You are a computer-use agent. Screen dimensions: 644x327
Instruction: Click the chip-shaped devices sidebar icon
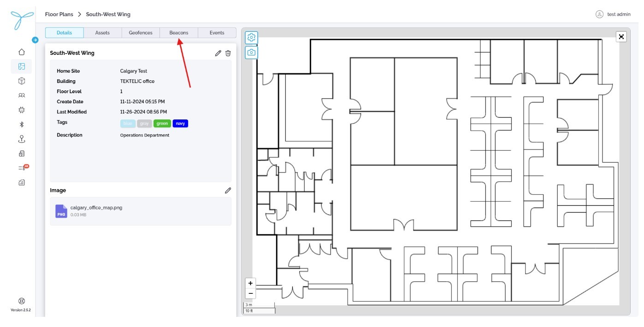pos(21,110)
